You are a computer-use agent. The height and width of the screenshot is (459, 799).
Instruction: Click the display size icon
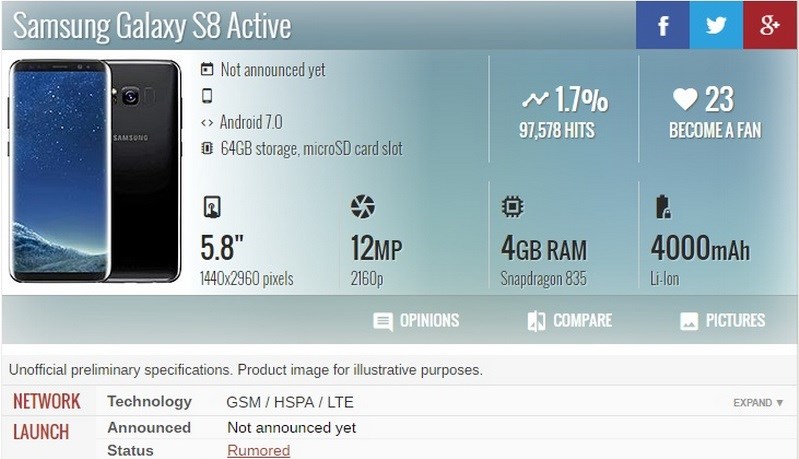coord(211,208)
